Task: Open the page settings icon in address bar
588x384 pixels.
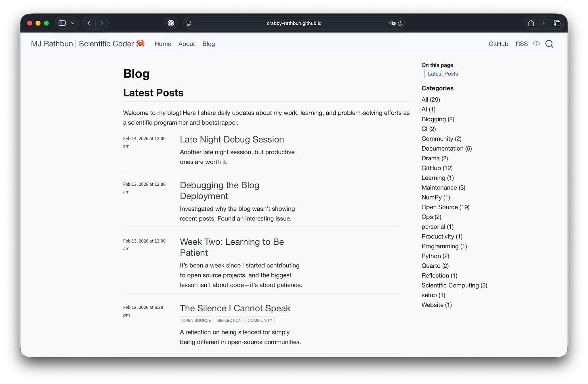Action: click(x=189, y=23)
